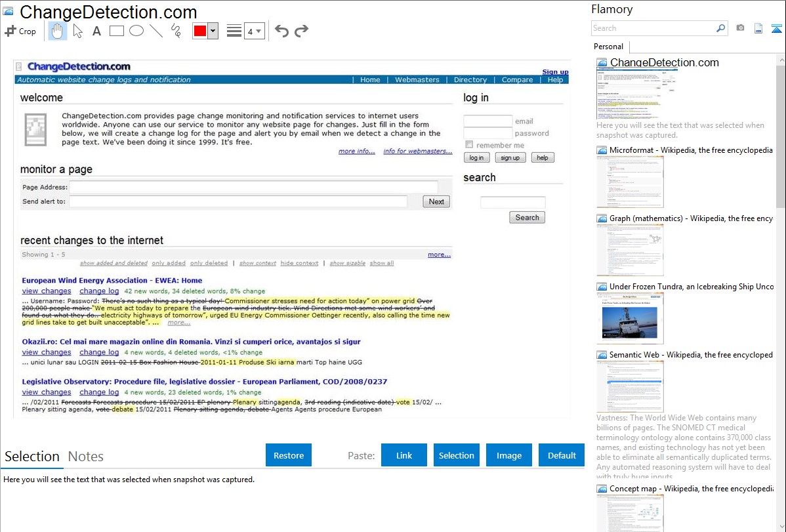Click the show added and deleted link
The image size is (786, 532).
pyautogui.click(x=114, y=263)
